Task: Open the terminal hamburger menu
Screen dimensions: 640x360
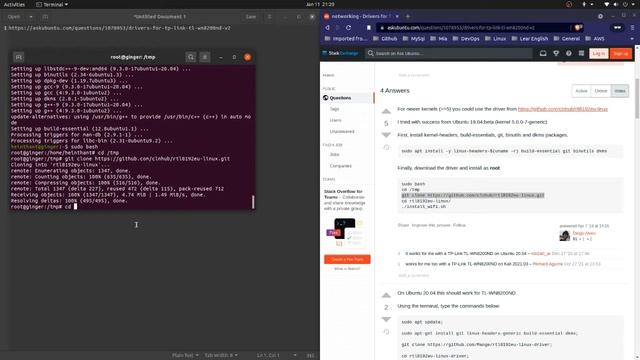Action: pyautogui.click(x=205, y=57)
